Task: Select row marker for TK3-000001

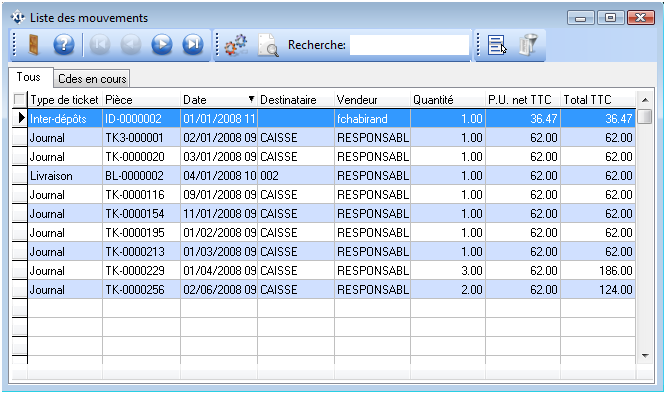Action: click(x=20, y=138)
